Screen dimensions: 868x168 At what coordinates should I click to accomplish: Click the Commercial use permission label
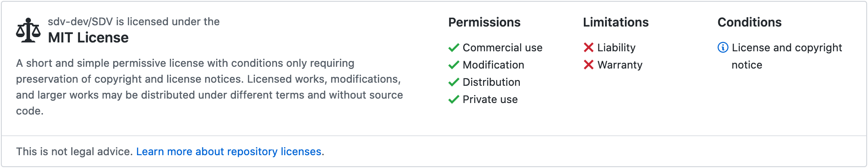click(x=503, y=48)
